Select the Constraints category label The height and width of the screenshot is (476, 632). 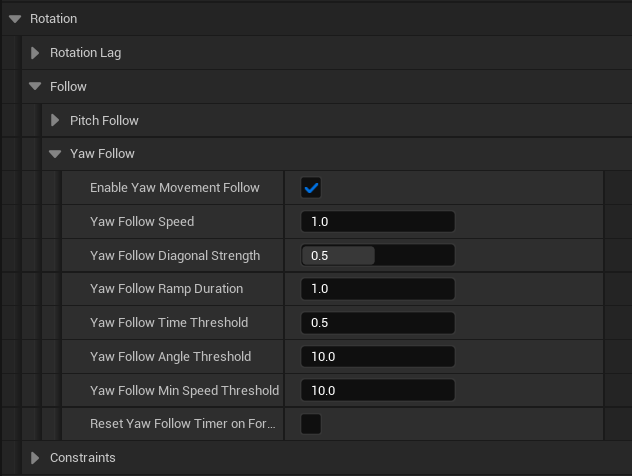point(83,458)
